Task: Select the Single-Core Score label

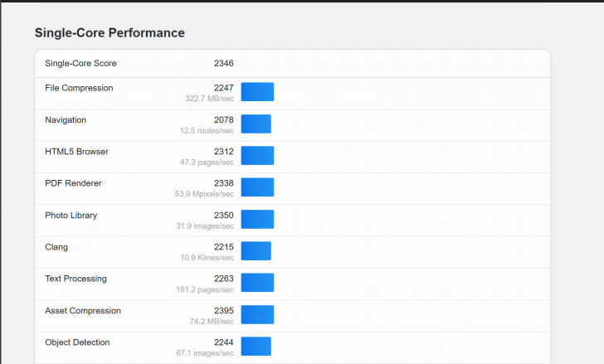Action: 80,63
